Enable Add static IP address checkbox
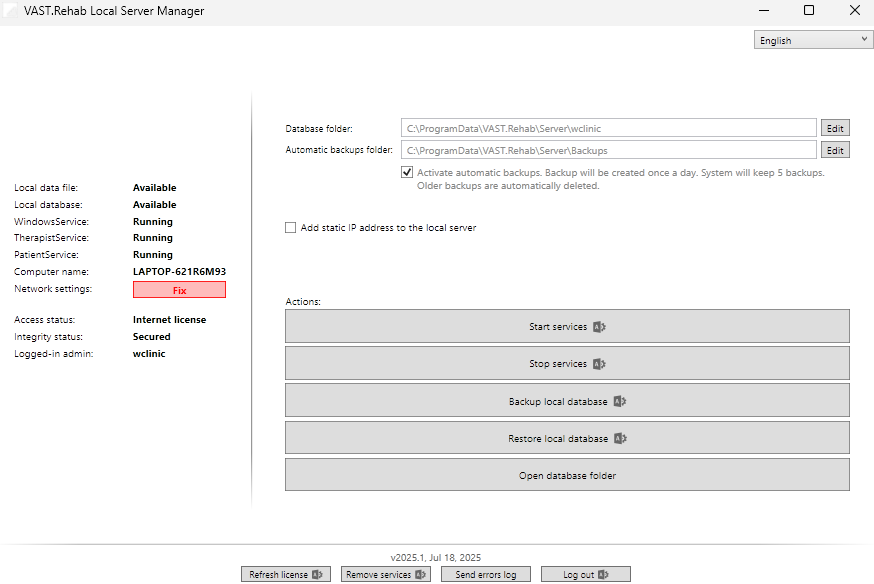Screen dimensions: 874x584 click(x=290, y=227)
